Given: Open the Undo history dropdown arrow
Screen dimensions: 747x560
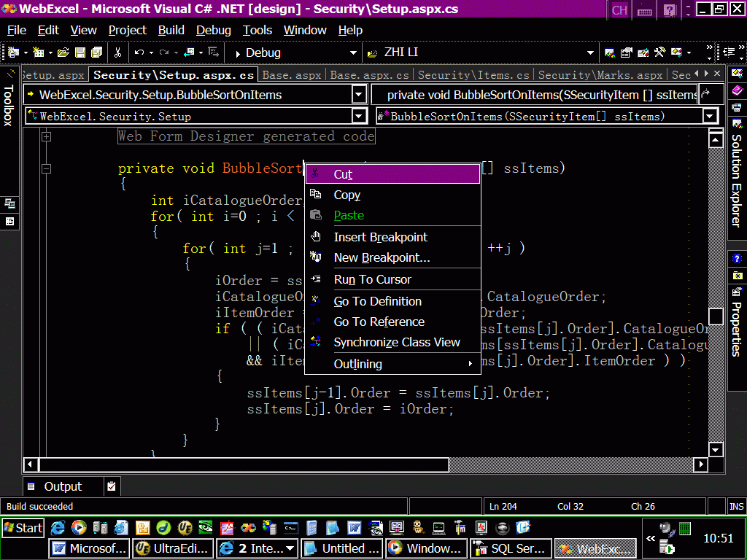Looking at the screenshot, I should (x=151, y=52).
